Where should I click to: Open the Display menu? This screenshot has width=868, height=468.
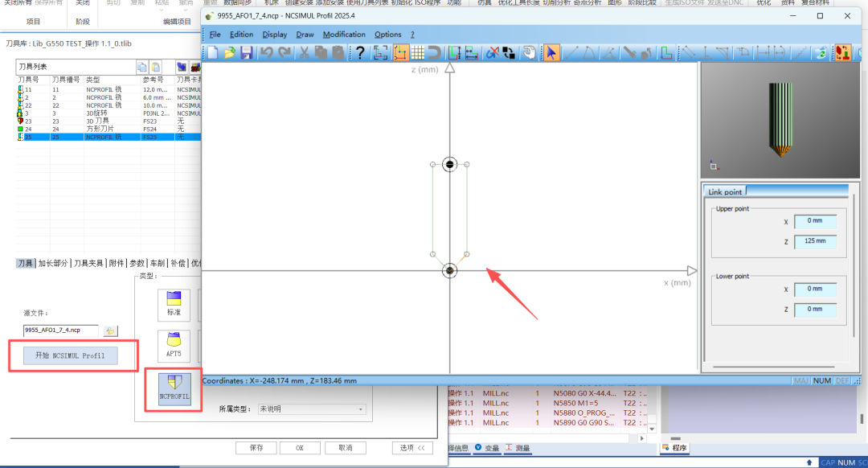[x=275, y=35]
